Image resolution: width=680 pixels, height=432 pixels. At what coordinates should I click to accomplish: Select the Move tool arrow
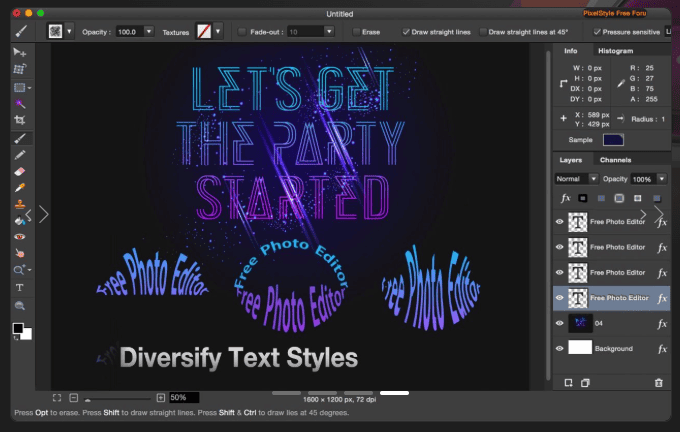[20, 52]
